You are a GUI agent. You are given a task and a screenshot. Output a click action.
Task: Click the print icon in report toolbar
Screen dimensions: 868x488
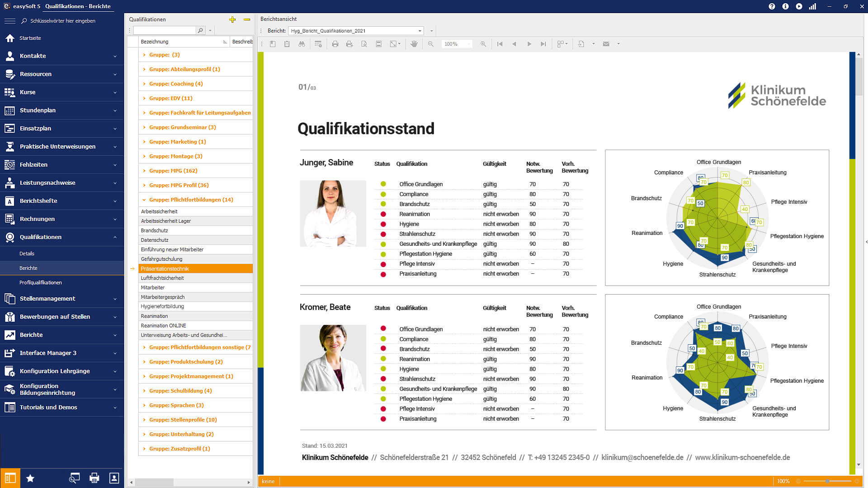click(335, 44)
